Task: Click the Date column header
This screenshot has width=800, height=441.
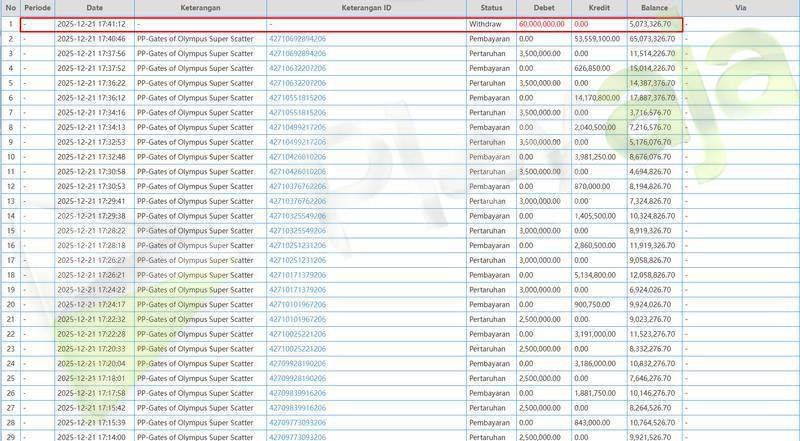Action: click(94, 8)
